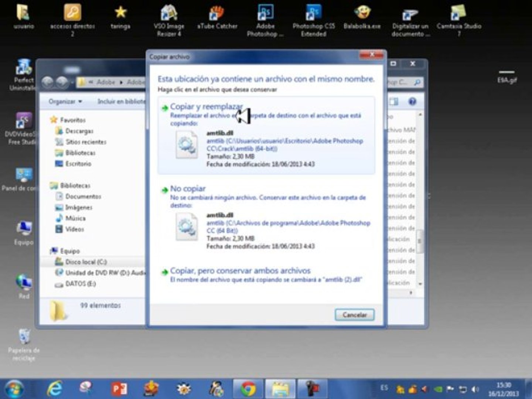Open the red camera recorder taskbar icon
This screenshot has height=399, width=532.
point(312,389)
